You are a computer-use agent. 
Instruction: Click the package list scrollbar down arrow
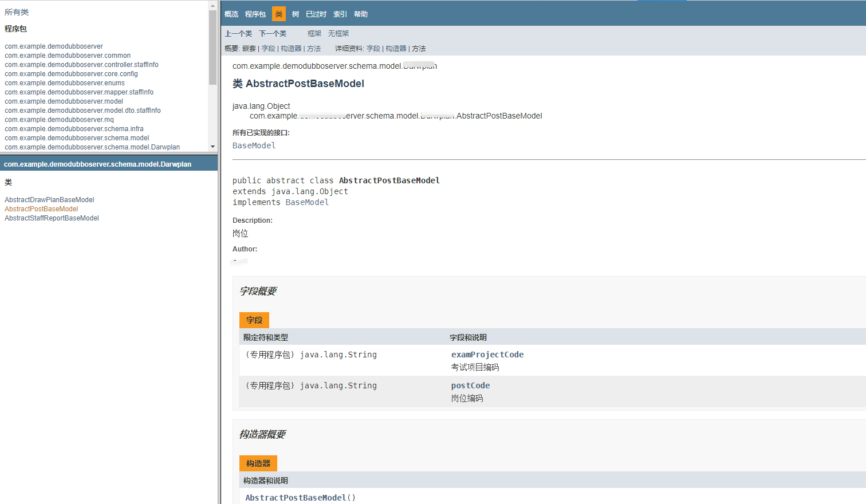tap(213, 147)
